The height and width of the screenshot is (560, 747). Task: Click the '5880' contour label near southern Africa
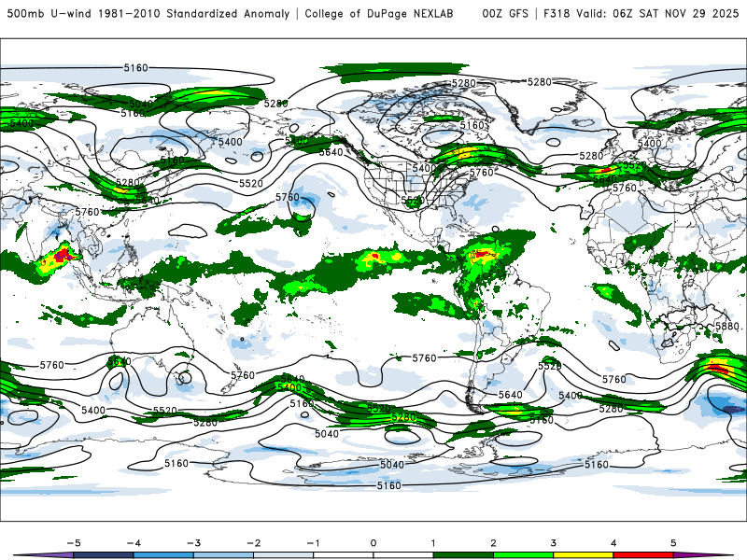coord(727,326)
